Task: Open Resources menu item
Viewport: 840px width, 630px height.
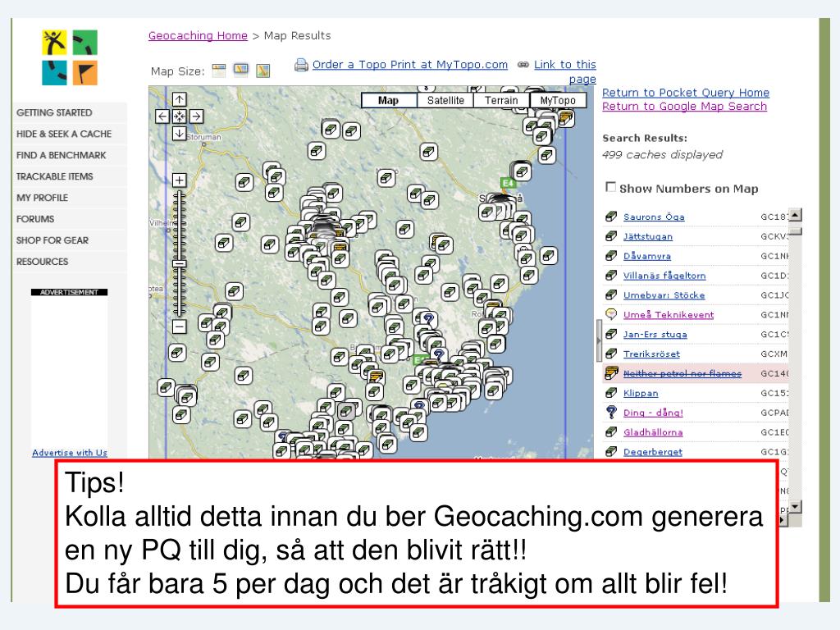Action: click(x=43, y=262)
